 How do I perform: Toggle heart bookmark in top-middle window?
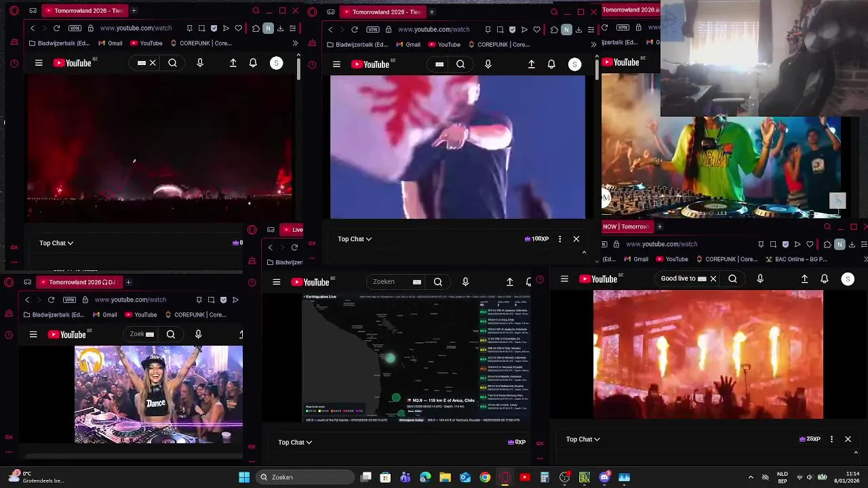coord(536,29)
